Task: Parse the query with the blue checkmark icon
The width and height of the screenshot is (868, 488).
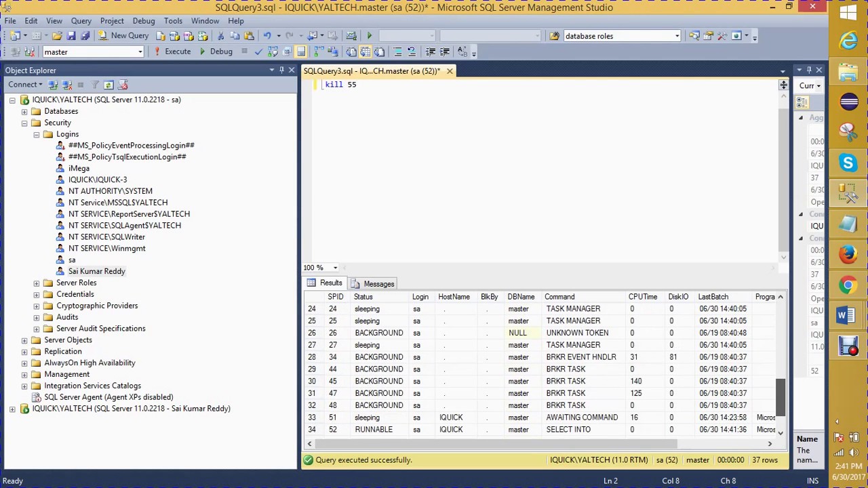Action: click(258, 52)
